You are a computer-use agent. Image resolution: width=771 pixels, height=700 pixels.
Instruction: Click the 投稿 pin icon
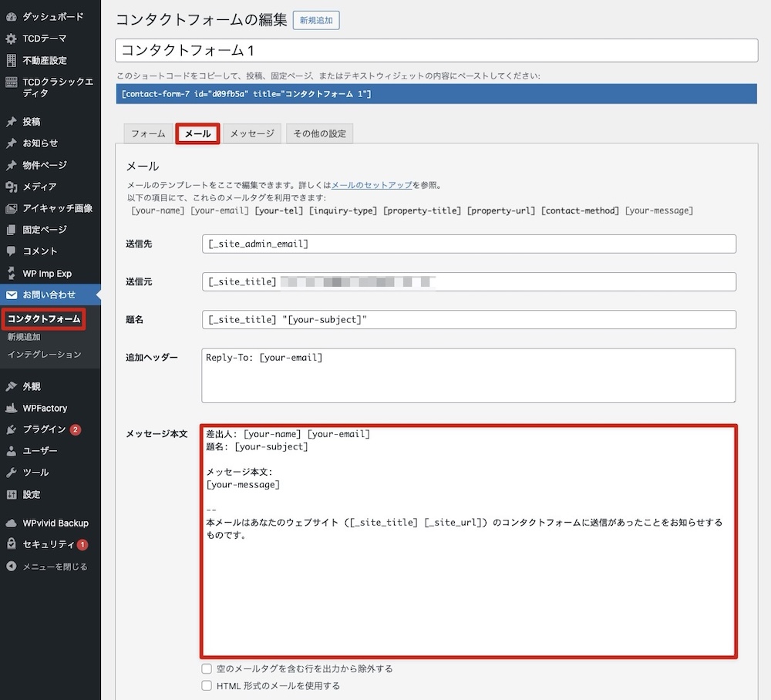(x=12, y=121)
